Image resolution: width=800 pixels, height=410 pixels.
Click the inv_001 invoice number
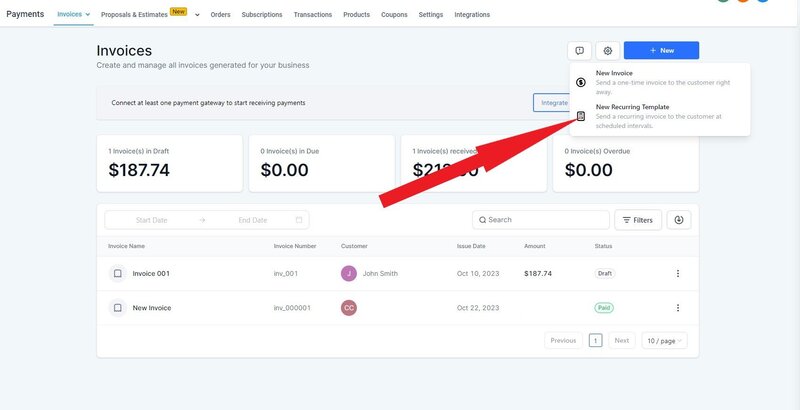coord(286,273)
